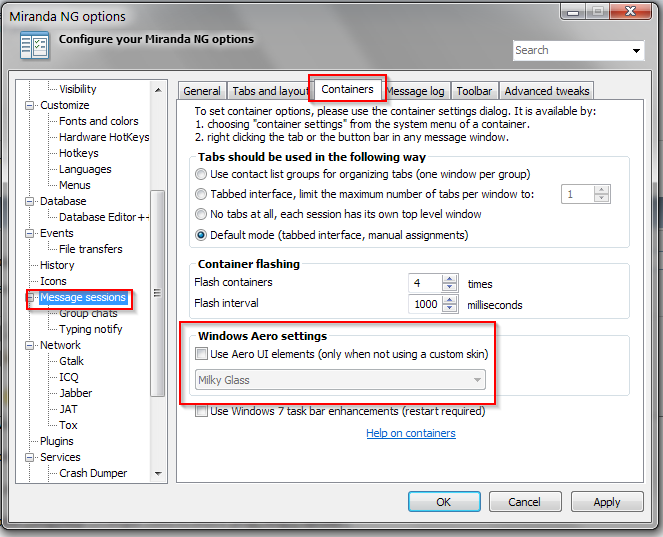Increase the Flash interval value
Viewport: 663px width, 537px height.
tap(449, 300)
